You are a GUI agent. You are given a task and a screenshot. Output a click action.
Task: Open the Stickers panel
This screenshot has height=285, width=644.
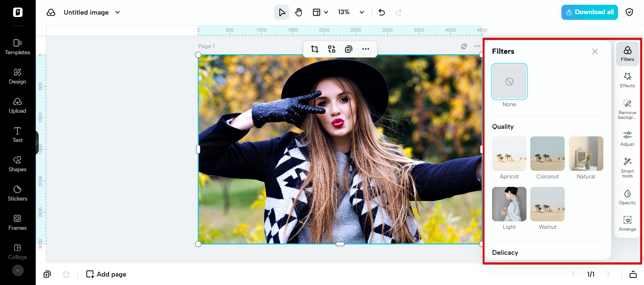(17, 192)
